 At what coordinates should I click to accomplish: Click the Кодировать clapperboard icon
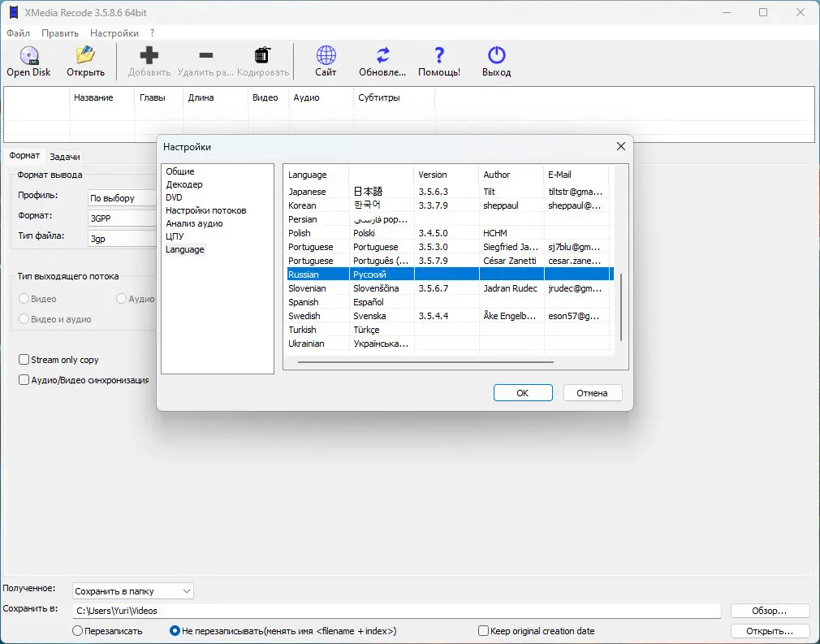(262, 55)
